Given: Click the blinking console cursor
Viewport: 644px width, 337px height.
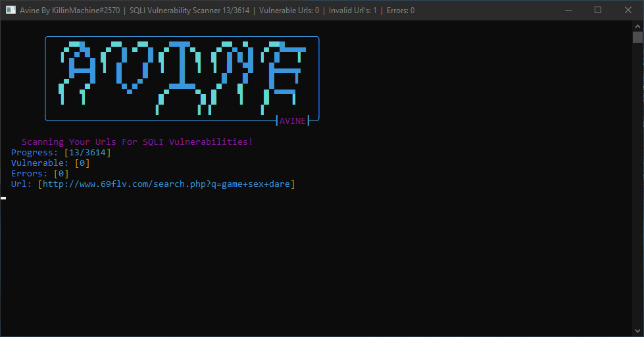Looking at the screenshot, I should coord(3,198).
